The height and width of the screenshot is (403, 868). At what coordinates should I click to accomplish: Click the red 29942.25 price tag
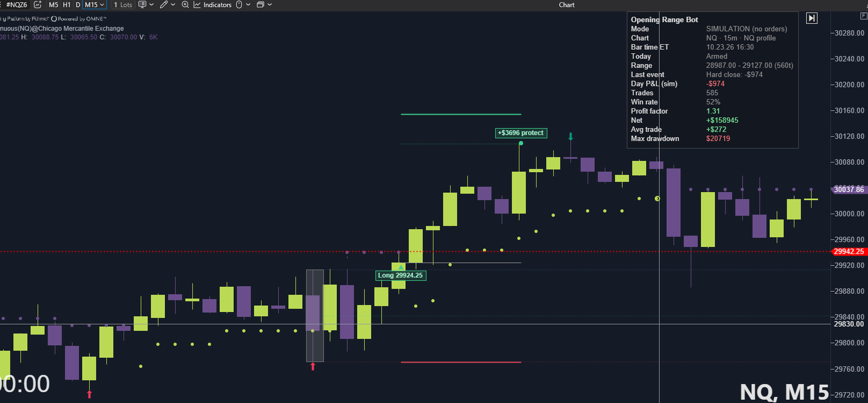point(849,251)
